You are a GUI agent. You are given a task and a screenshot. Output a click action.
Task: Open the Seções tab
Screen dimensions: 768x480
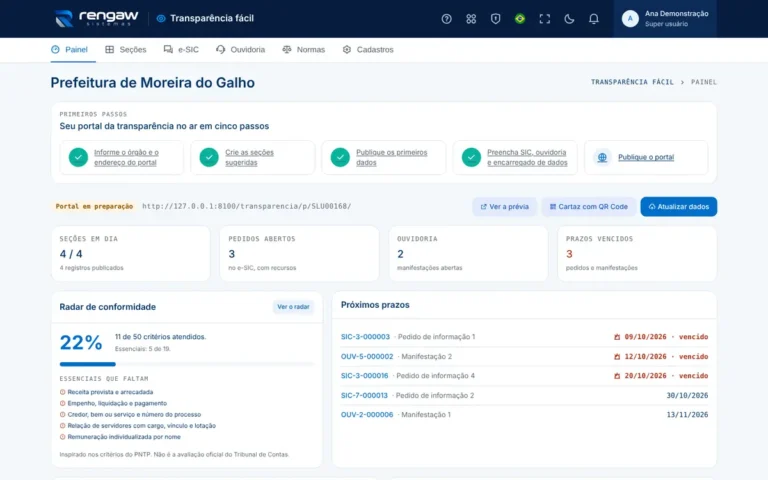click(126, 49)
